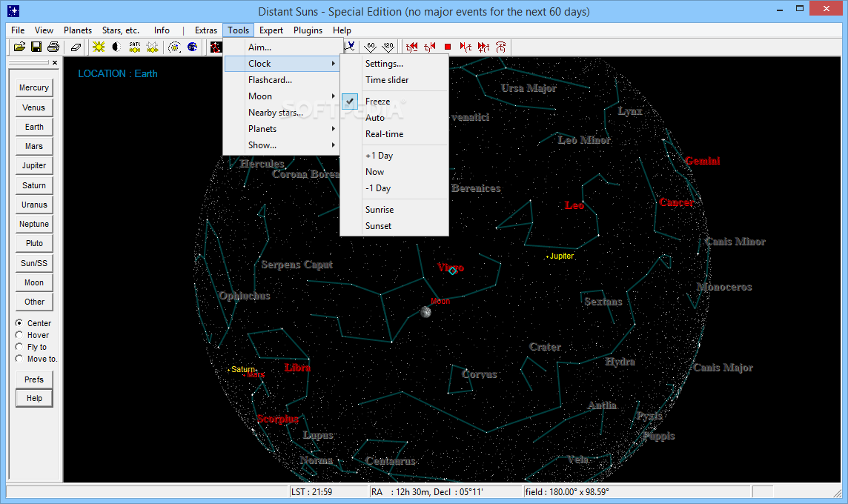Expand the Clock submenu item
Viewport: 848px width, 504px height.
coord(282,63)
